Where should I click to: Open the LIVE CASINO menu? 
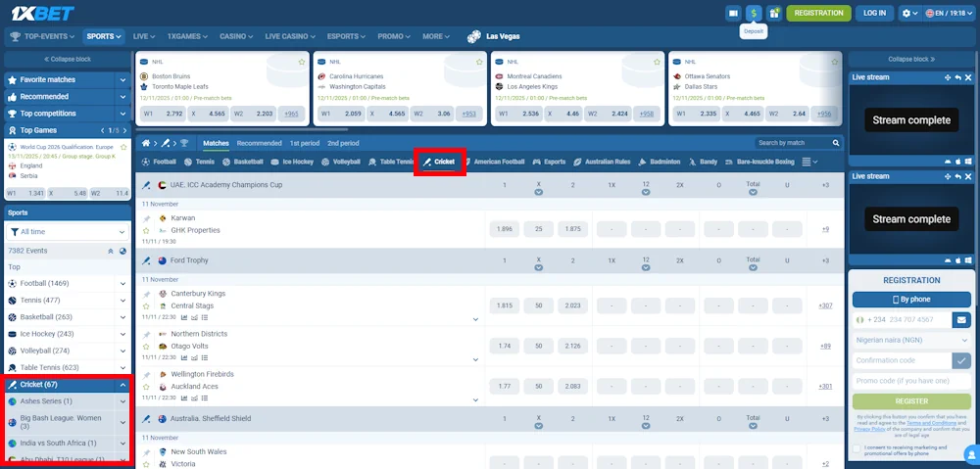pyautogui.click(x=290, y=36)
